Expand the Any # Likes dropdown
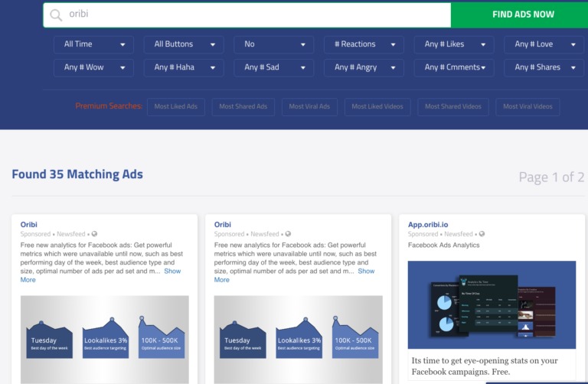Screen dimensions: 588x384 coord(454,44)
